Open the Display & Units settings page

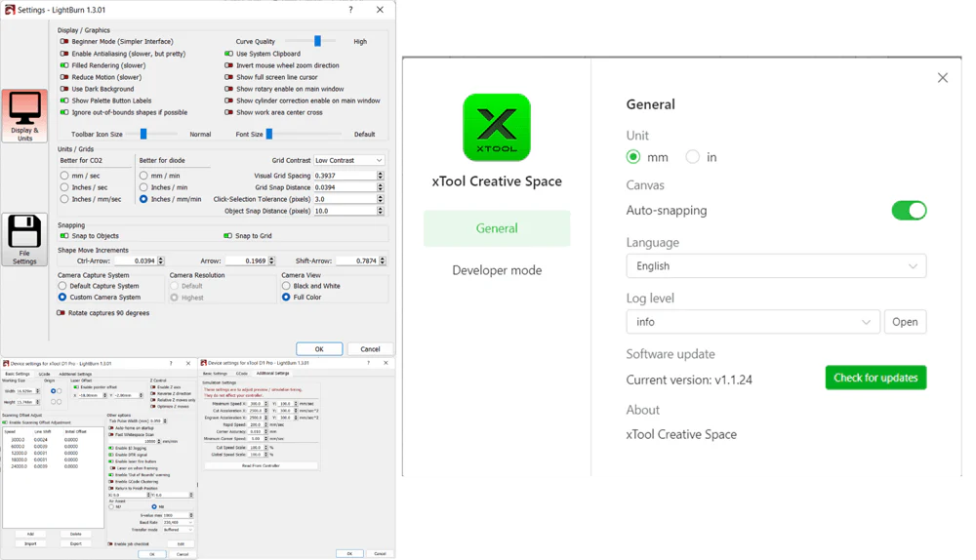25,116
